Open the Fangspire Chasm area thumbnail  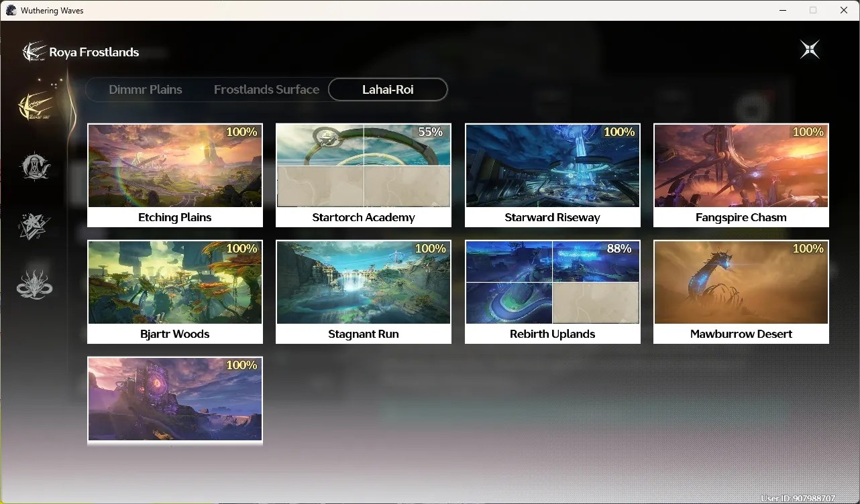click(741, 166)
